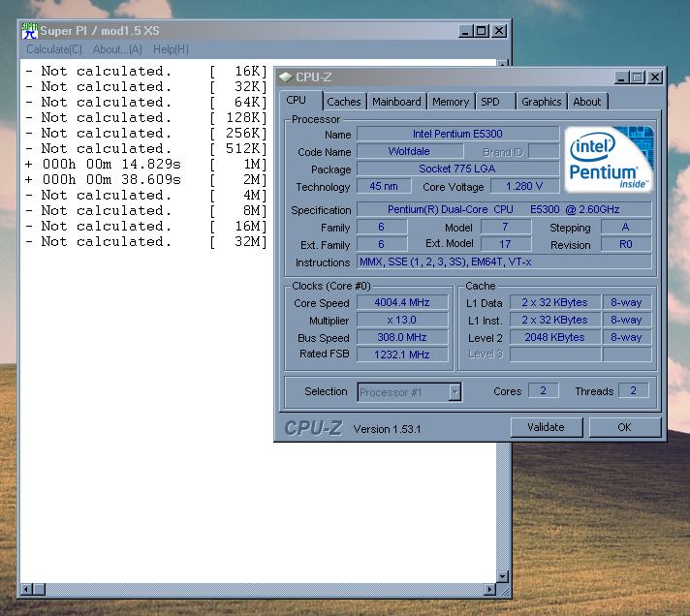
Task: Click the 'Not calculated' row for 512K
Action: [x=146, y=148]
